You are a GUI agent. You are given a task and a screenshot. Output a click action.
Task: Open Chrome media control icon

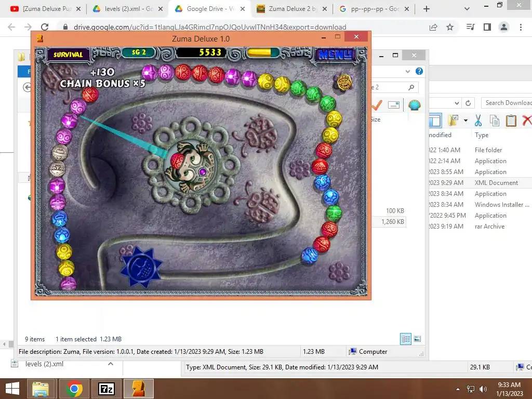point(470,27)
